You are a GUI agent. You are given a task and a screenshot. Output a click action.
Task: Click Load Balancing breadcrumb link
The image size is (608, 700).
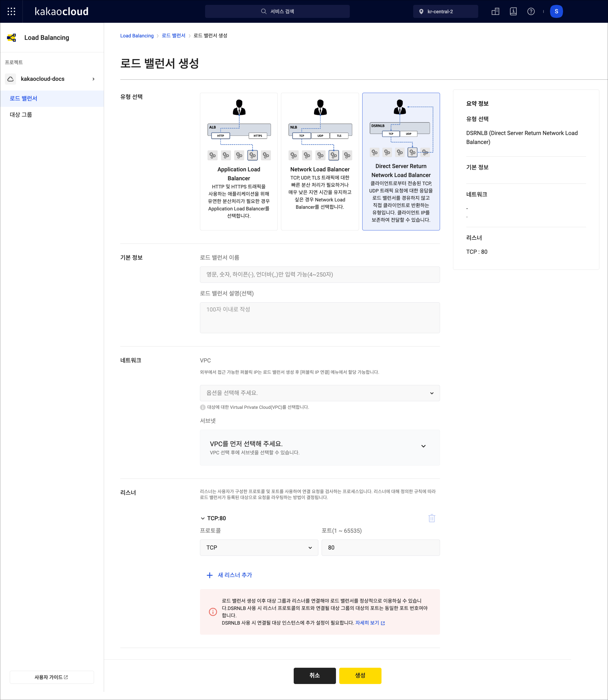137,36
